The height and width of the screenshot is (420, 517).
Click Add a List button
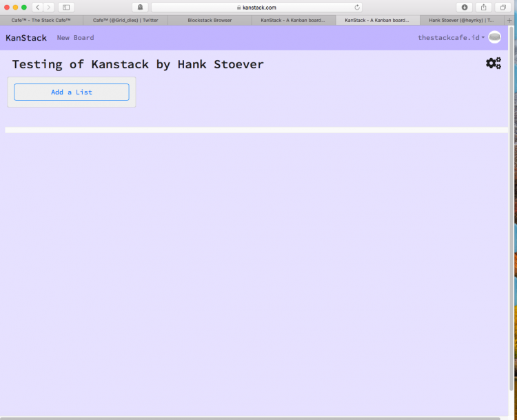tap(72, 92)
